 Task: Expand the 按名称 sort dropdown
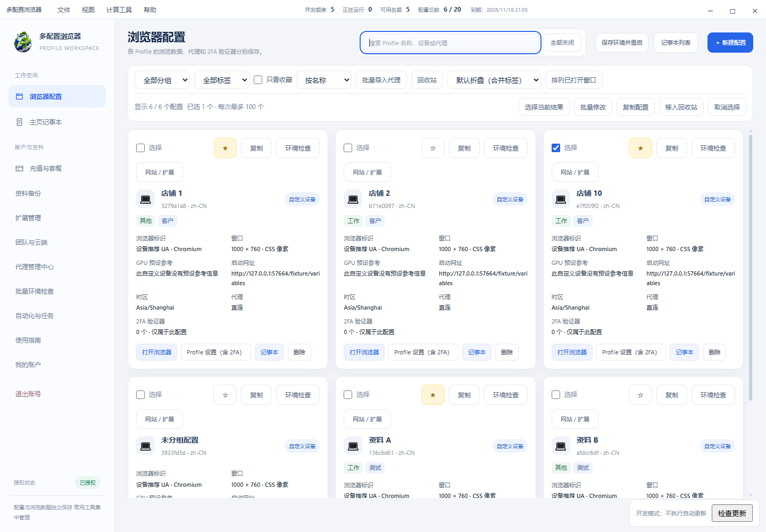click(x=324, y=80)
